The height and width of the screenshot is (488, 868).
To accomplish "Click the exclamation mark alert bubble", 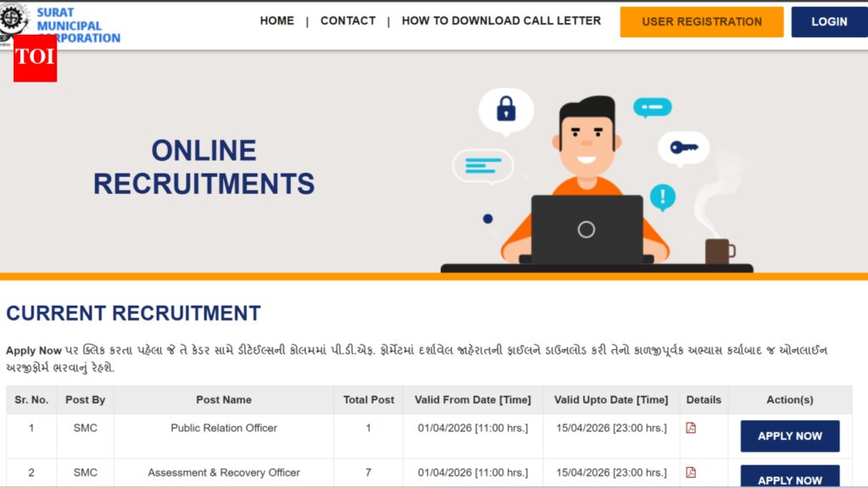I will click(x=662, y=197).
